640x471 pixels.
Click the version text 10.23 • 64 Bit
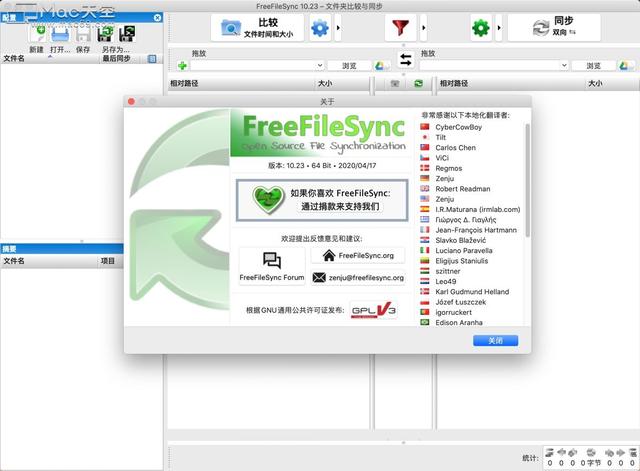point(322,166)
